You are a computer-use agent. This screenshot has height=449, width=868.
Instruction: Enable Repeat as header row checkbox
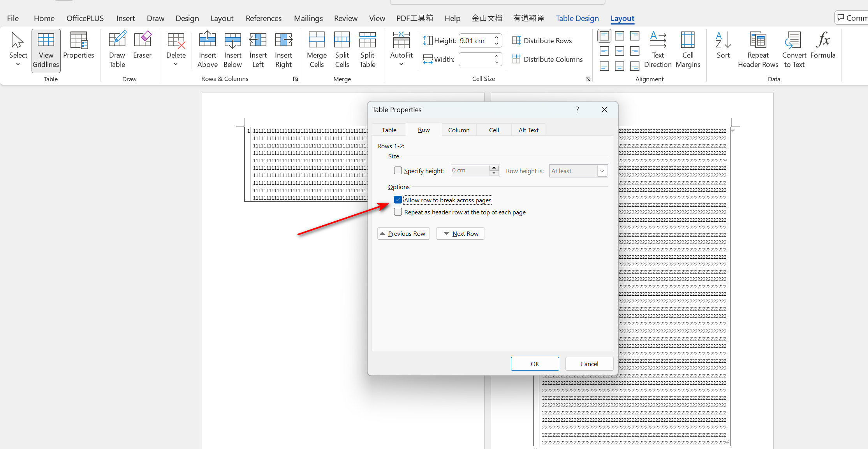398,212
